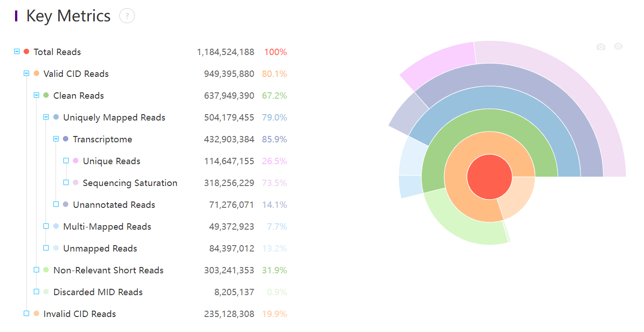The width and height of the screenshot is (644, 332).
Task: Select the Multi-Mapped Reads label
Action: click(x=107, y=226)
